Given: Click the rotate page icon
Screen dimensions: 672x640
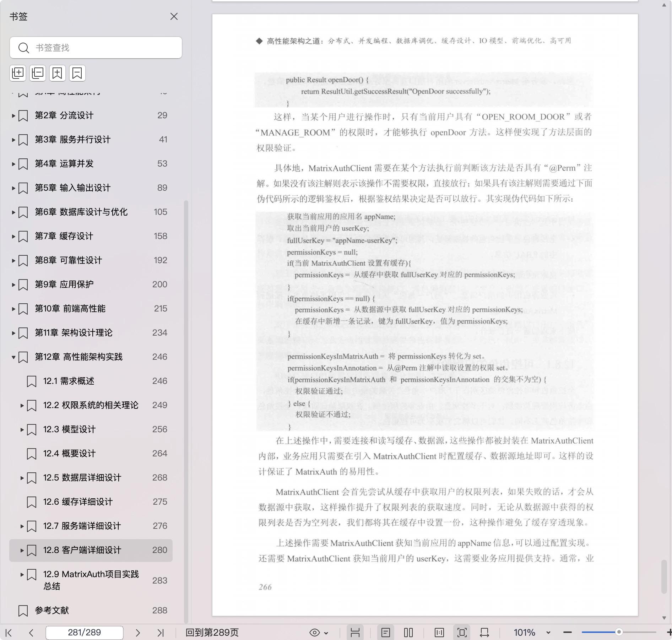Looking at the screenshot, I should point(484,633).
